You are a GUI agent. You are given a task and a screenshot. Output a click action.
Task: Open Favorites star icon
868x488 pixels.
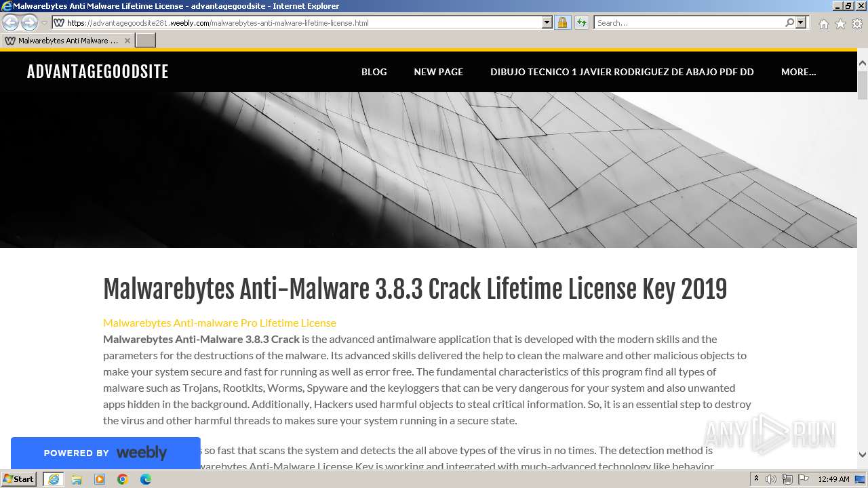tap(840, 24)
